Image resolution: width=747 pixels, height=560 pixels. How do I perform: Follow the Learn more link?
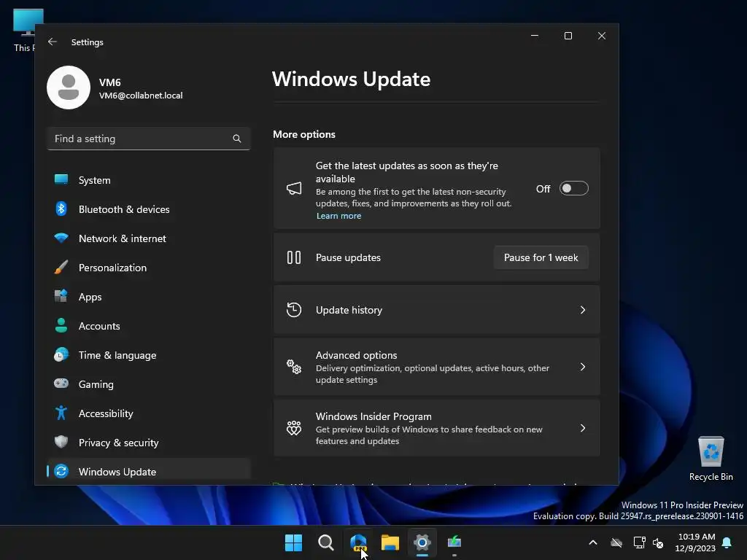click(338, 216)
